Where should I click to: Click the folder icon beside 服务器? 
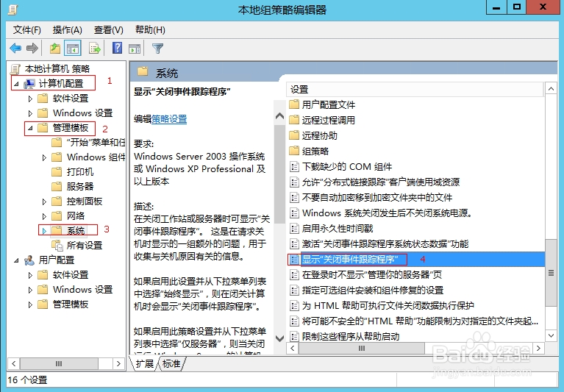[x=57, y=186]
